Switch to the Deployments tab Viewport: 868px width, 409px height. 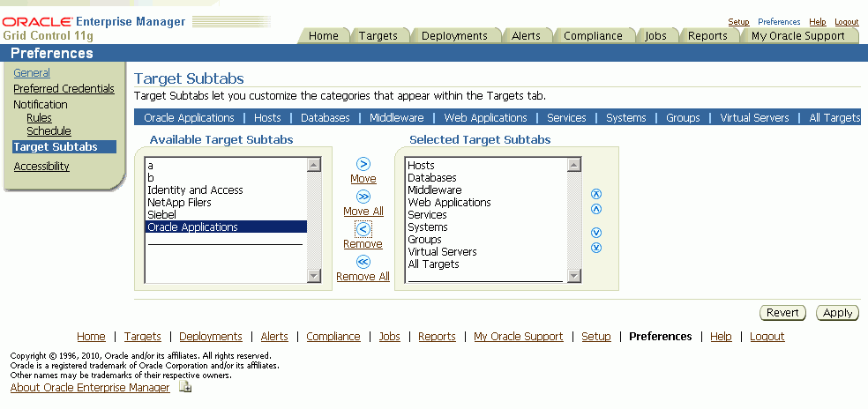pos(454,36)
